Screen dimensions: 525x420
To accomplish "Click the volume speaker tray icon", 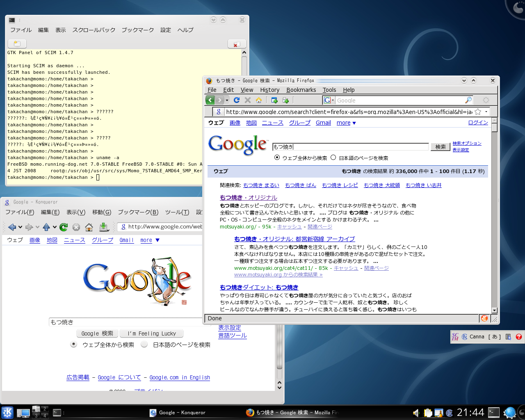I will pos(416,413).
